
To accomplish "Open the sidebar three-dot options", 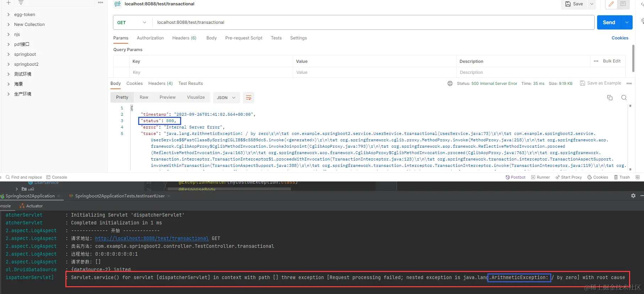I will pos(101,2).
